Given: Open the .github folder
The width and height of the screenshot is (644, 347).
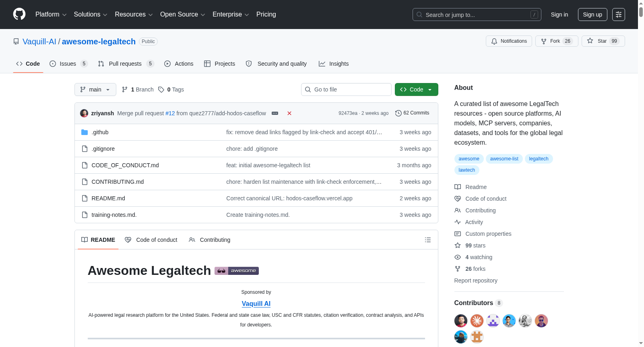Looking at the screenshot, I should [x=100, y=132].
